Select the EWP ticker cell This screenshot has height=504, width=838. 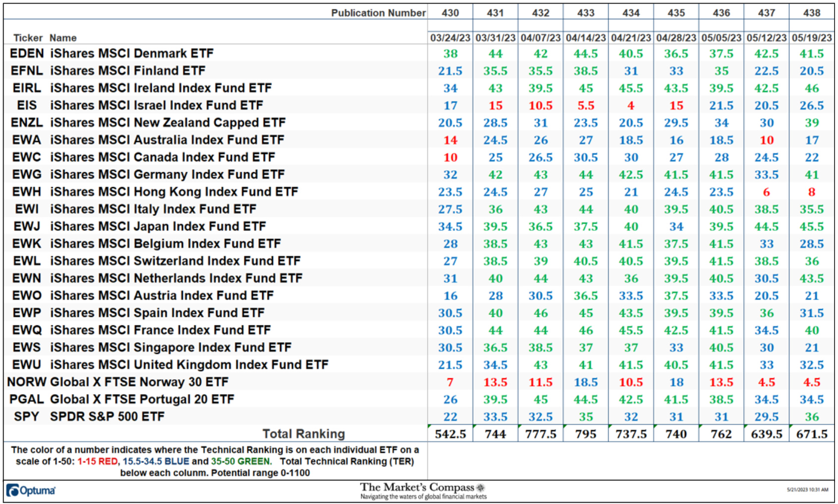click(x=27, y=313)
